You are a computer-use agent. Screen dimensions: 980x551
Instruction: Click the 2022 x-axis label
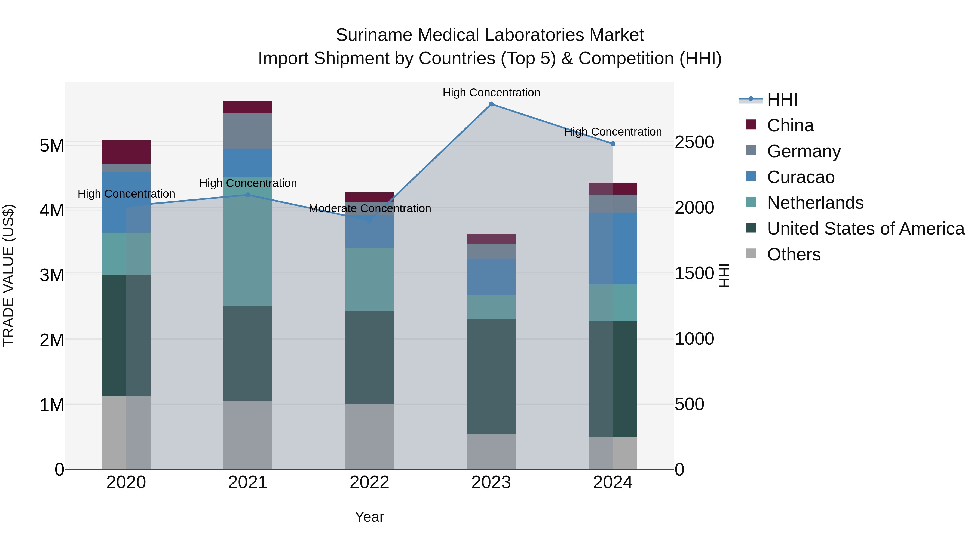coord(369,482)
